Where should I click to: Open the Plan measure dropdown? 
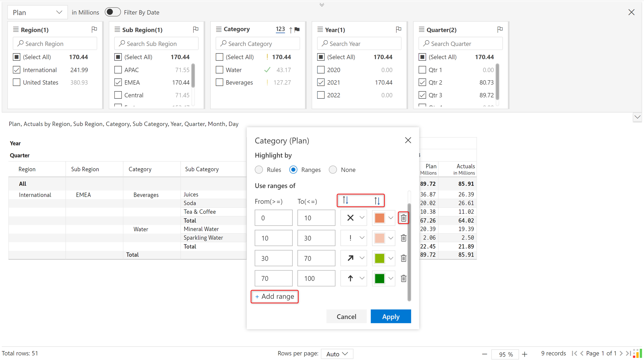[37, 12]
